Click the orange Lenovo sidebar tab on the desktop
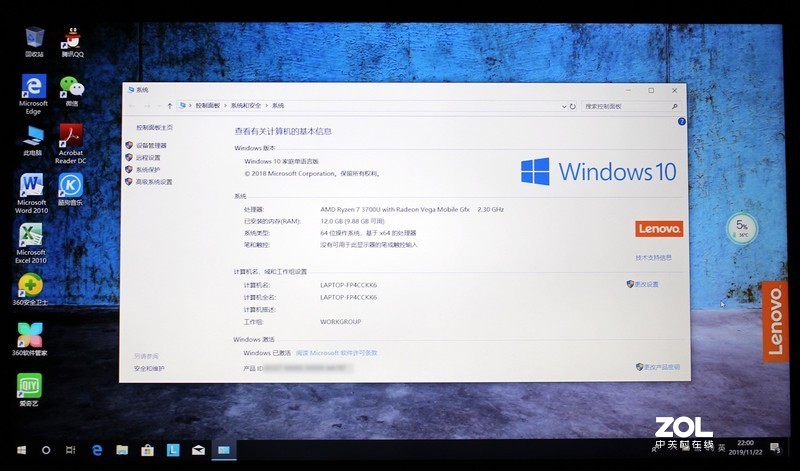 pos(776,321)
